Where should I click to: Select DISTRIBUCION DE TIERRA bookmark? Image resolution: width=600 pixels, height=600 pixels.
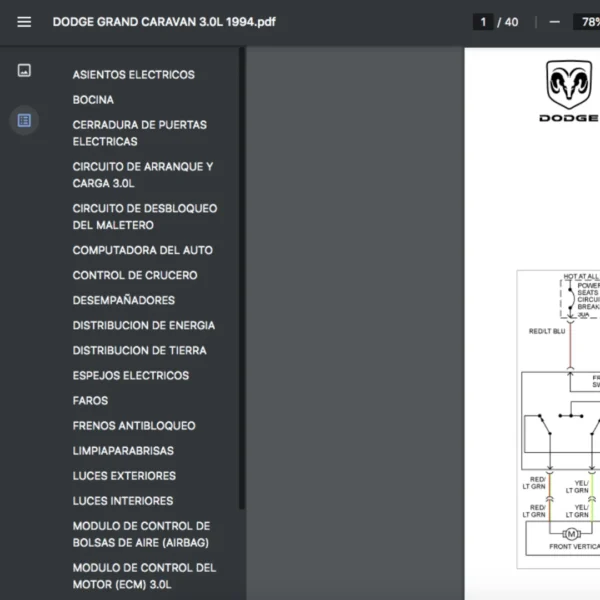pos(139,351)
